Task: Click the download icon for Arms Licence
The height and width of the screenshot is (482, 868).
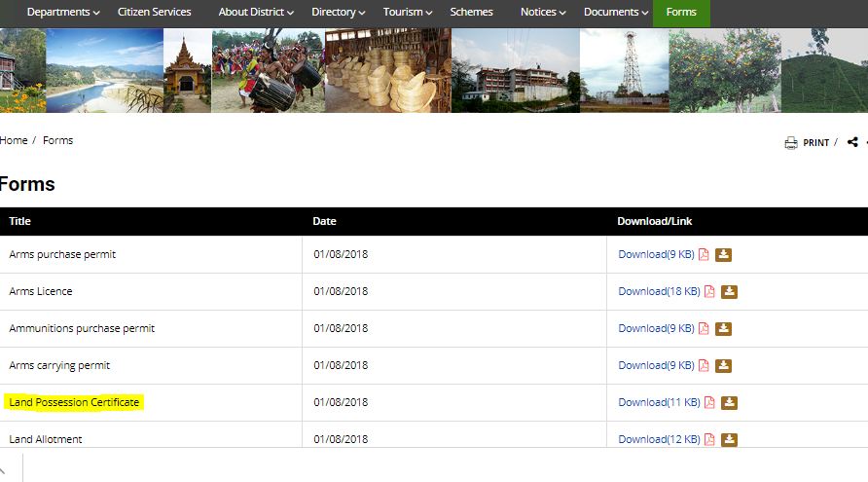Action: 729,292
